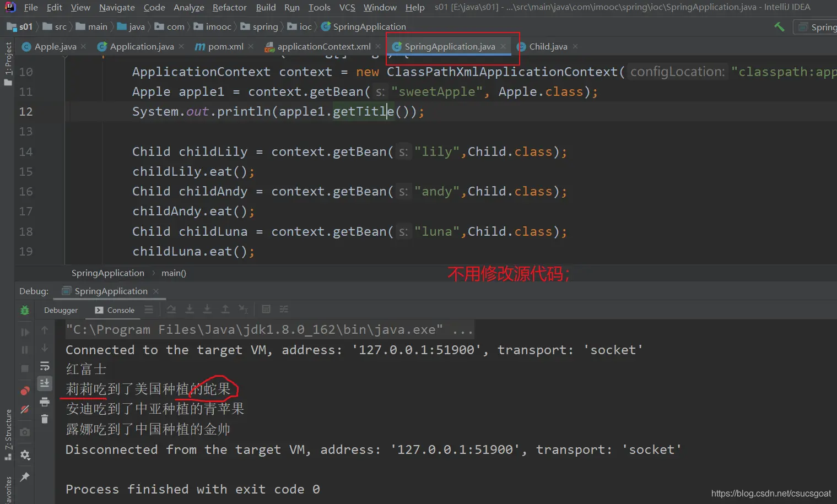Click the View Breakpoints red circles icon
This screenshot has height=504, width=837.
coord(25,391)
